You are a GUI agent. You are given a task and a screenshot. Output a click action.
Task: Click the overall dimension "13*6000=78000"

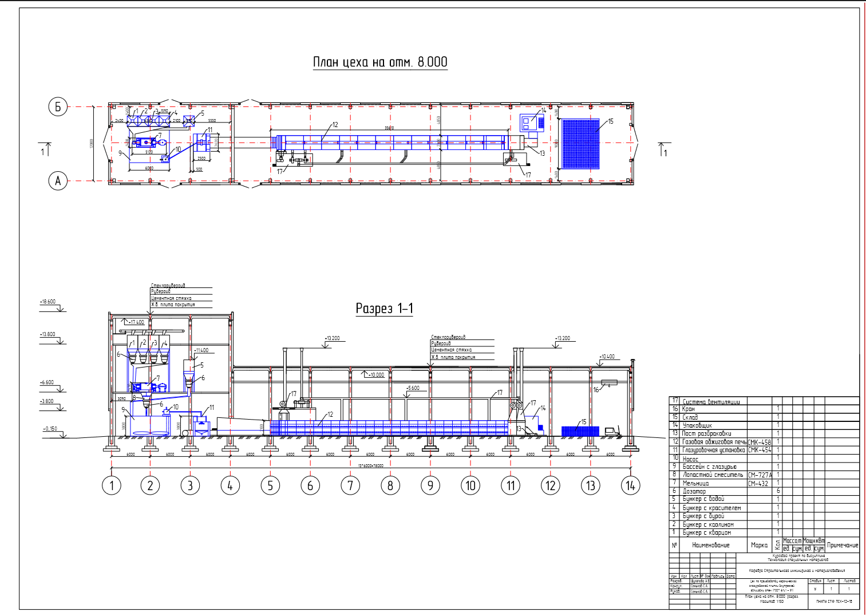(370, 466)
